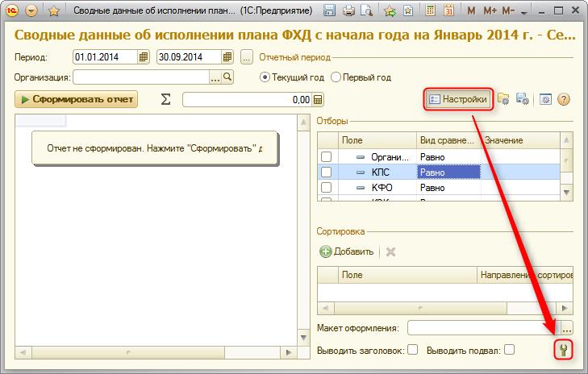Viewport: 588px width, 374px height.
Task: Click the Добавить sorting button
Action: coord(347,251)
